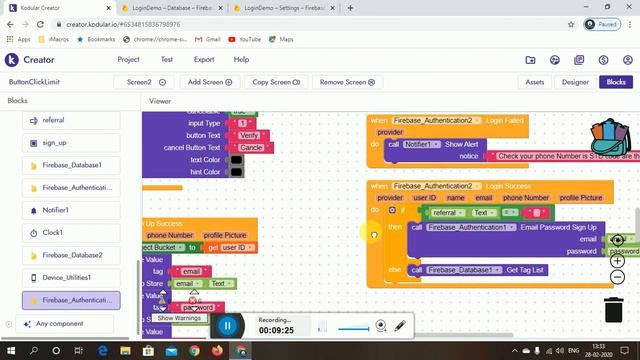Open a new browser tab

pyautogui.click(x=350, y=8)
